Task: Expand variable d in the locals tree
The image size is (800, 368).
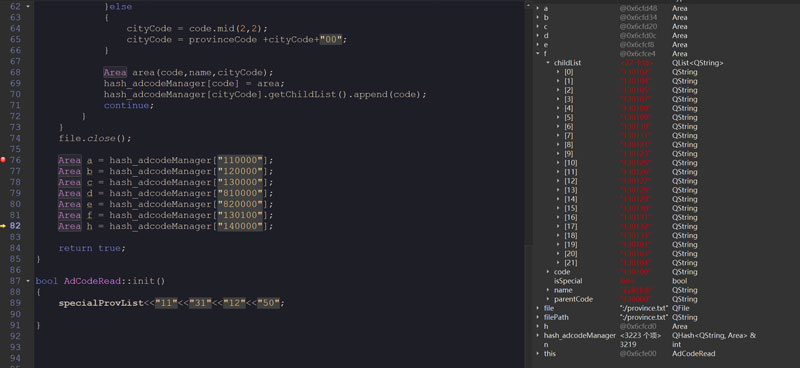Action: coord(538,36)
